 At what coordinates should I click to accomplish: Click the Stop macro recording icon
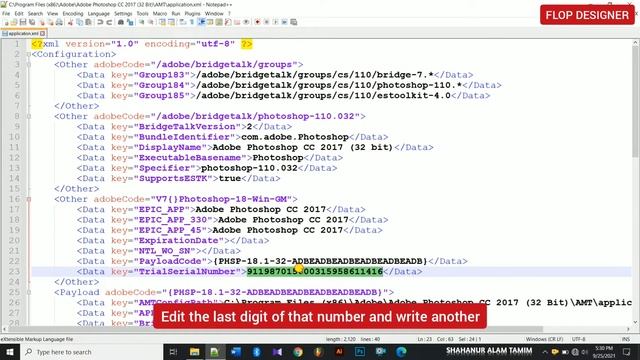266,22
